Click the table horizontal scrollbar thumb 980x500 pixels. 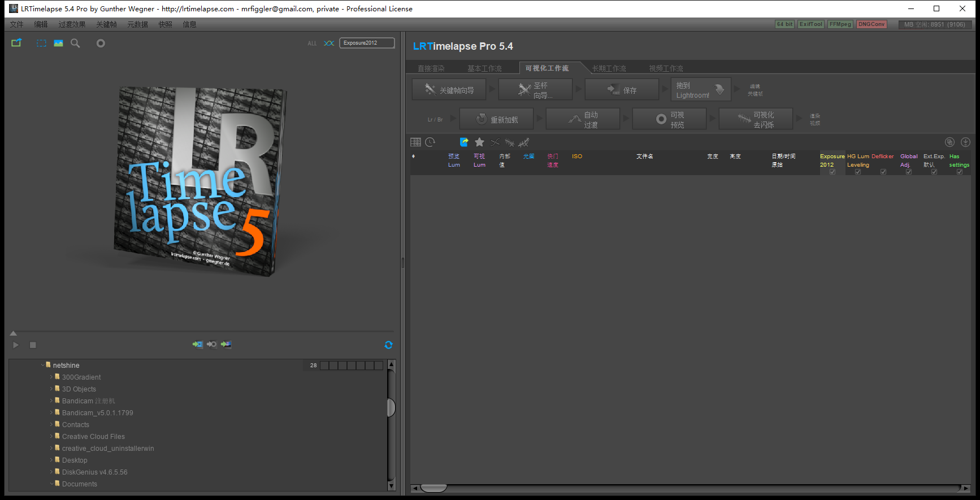[x=433, y=488]
